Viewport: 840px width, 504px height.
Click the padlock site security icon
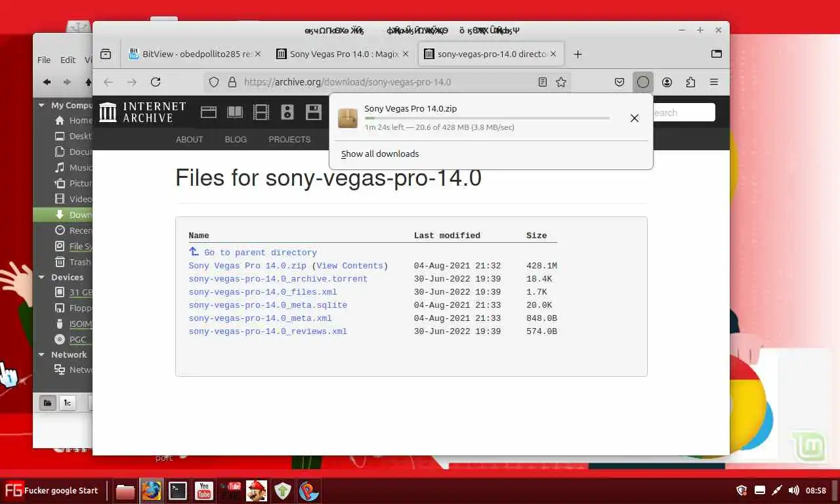pos(232,82)
